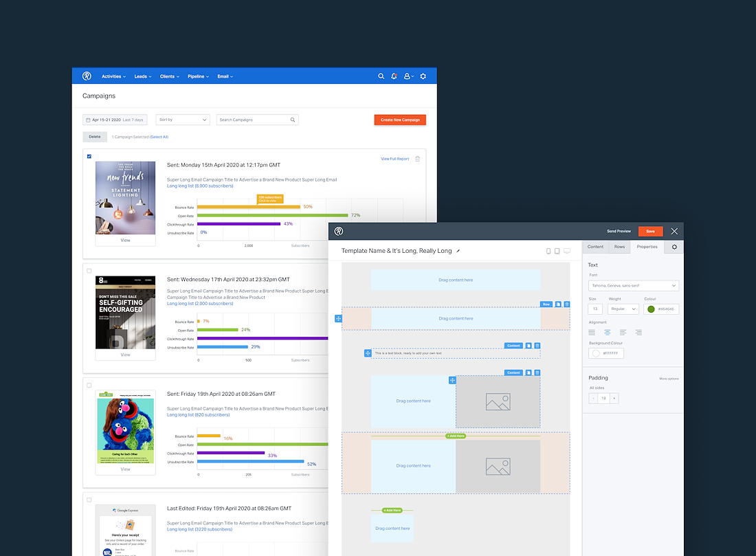Click the font Size input field
The width and height of the screenshot is (756, 556).
coord(595,309)
